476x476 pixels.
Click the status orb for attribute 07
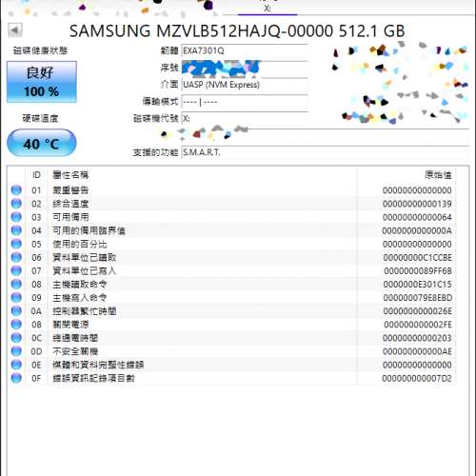pyautogui.click(x=16, y=270)
